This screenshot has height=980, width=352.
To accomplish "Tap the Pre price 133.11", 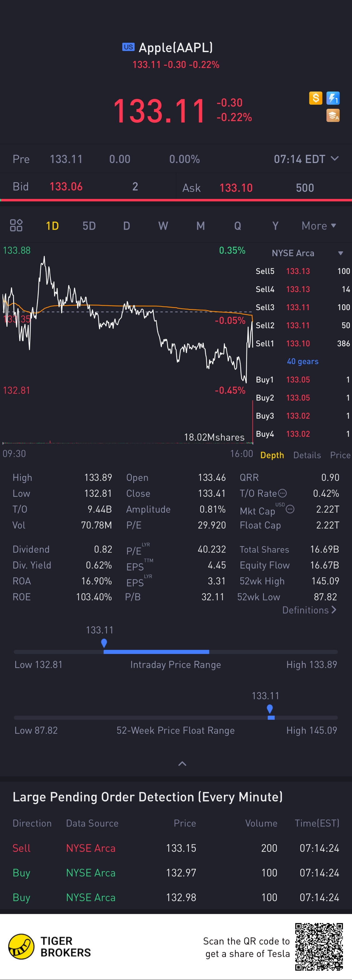I will [x=66, y=159].
